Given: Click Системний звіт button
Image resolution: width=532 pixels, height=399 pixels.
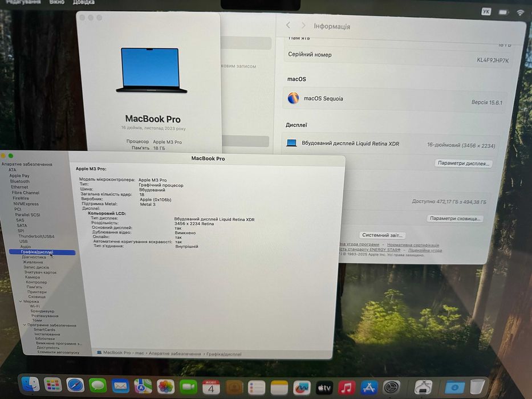Looking at the screenshot, I should tap(381, 235).
